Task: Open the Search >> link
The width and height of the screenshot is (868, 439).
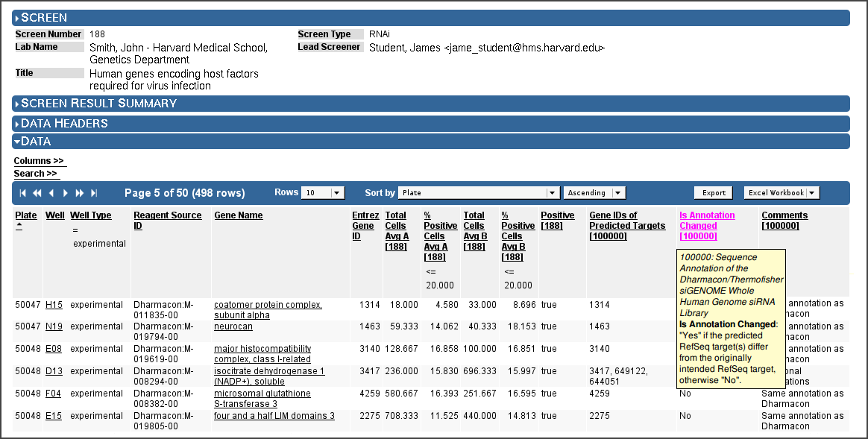Action: [36, 174]
